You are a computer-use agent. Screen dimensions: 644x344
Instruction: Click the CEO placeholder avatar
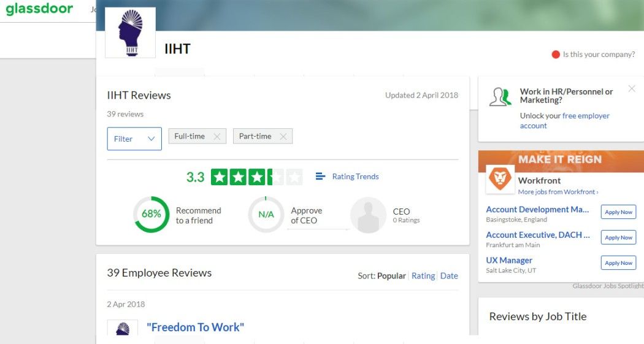pyautogui.click(x=369, y=215)
